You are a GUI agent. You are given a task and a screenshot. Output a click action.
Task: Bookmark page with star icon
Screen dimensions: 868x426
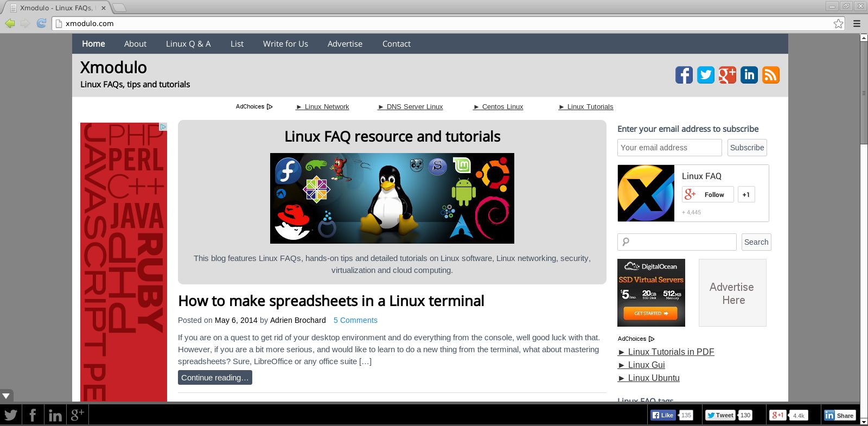coord(839,23)
